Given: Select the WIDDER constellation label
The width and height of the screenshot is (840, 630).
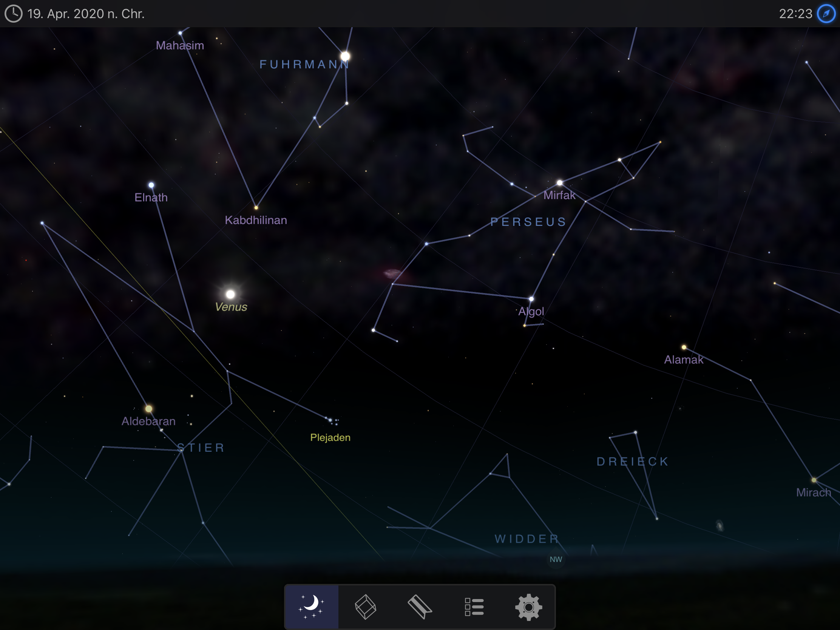Looking at the screenshot, I should 527,539.
